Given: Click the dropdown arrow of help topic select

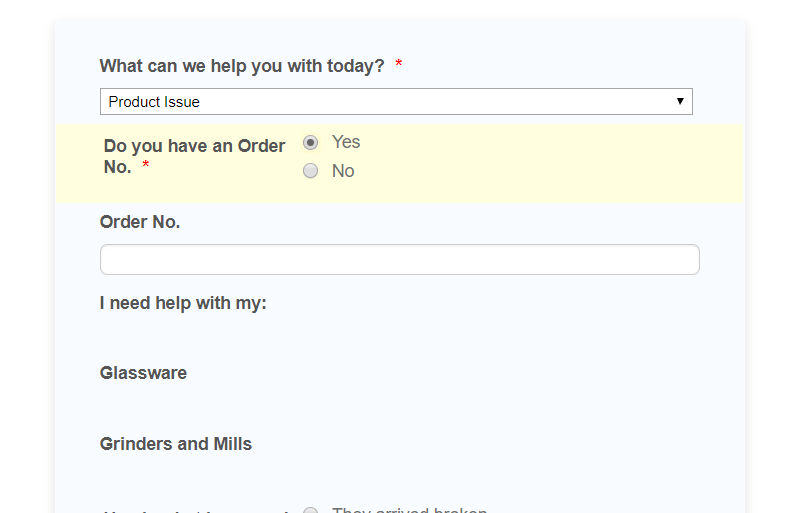Looking at the screenshot, I should coord(680,102).
